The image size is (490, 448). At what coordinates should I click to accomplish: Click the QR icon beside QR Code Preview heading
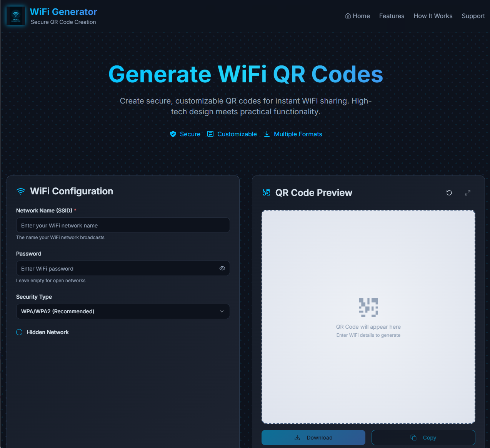(x=266, y=193)
